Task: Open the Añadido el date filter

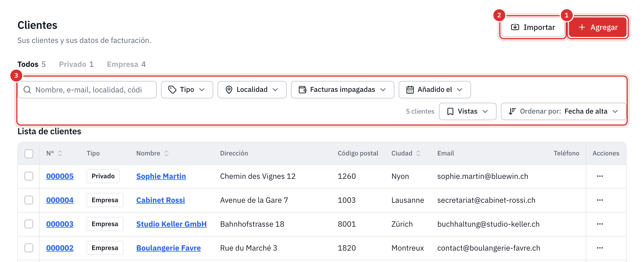Action: [x=435, y=90]
